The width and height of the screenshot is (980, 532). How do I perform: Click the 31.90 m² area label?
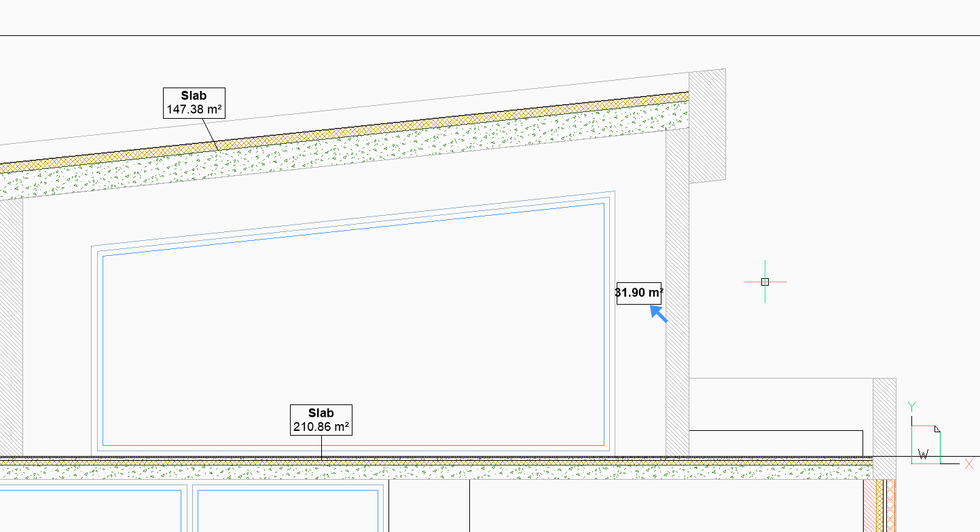click(638, 293)
